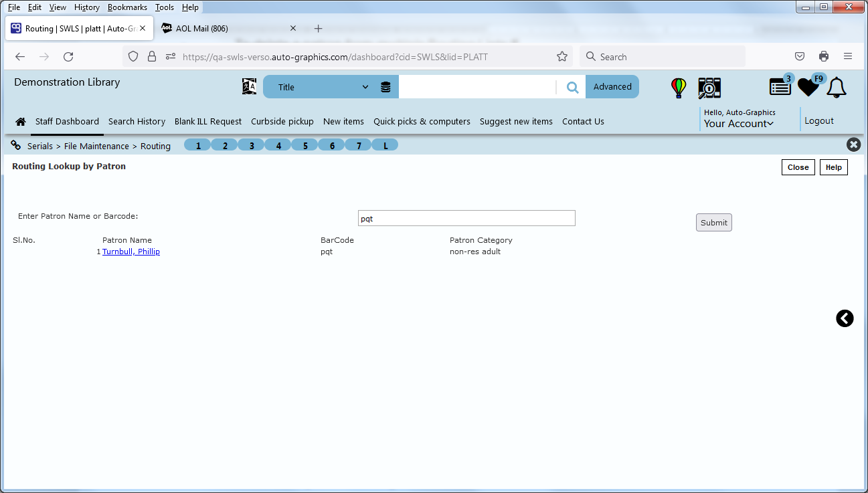Select shortcut pill labeled L

385,145
